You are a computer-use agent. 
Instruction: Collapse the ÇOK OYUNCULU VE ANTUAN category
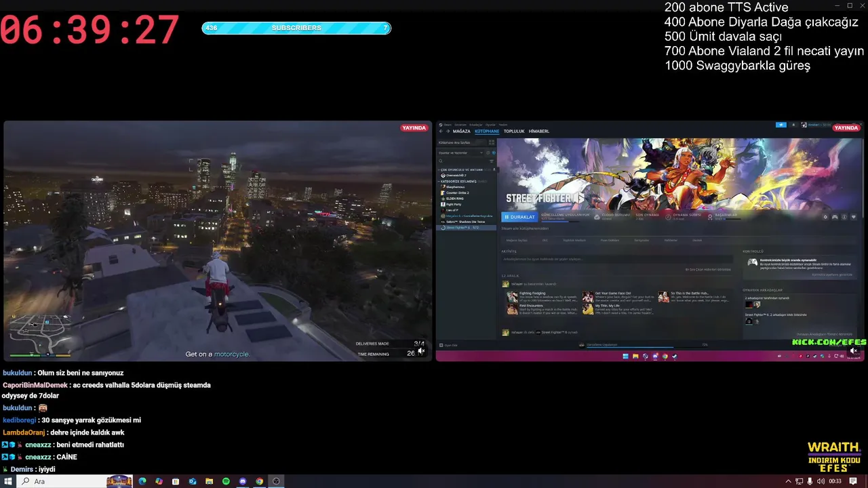439,169
